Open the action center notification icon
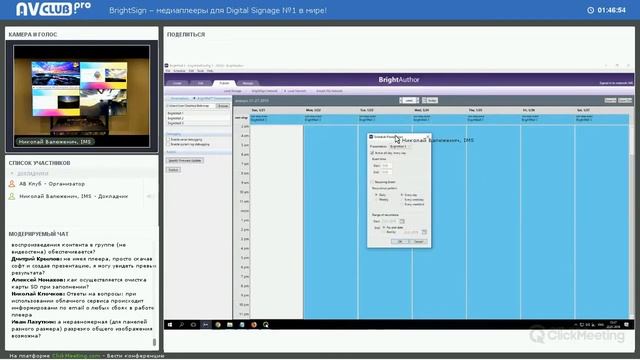640x360 pixels. [627, 325]
